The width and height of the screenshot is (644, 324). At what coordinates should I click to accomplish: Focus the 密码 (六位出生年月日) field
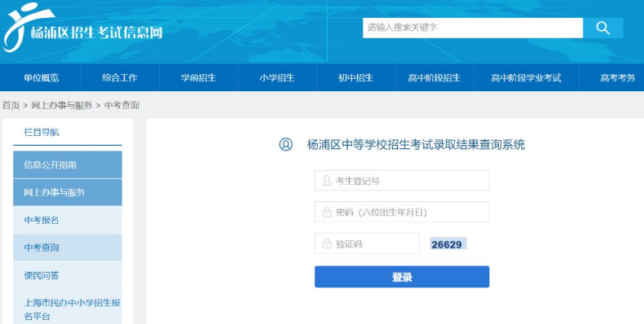(402, 212)
